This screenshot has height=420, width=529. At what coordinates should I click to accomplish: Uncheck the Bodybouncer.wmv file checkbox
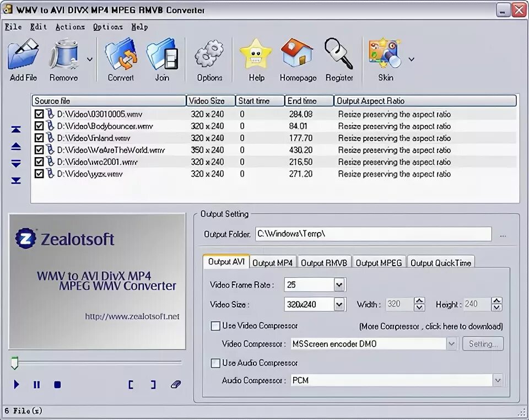coord(39,126)
